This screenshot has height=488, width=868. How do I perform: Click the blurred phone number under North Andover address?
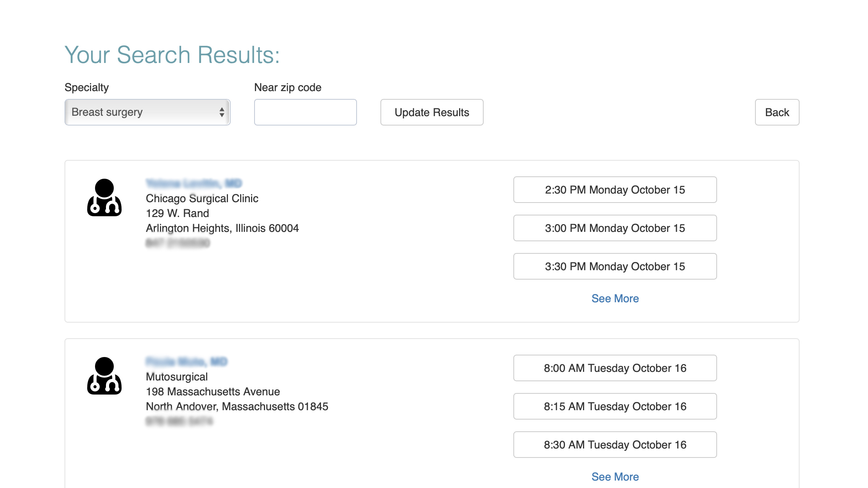click(x=179, y=421)
